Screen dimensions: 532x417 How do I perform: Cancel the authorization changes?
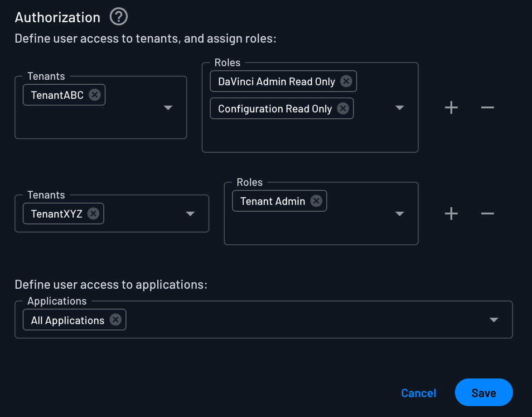pos(418,393)
